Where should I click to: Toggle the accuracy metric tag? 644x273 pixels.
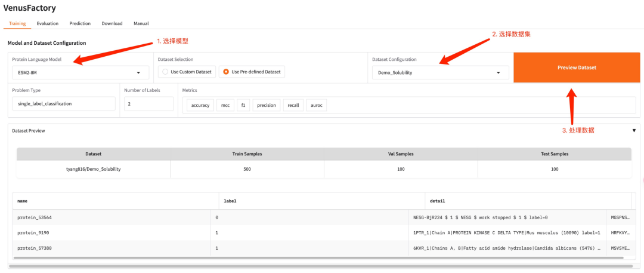(200, 105)
